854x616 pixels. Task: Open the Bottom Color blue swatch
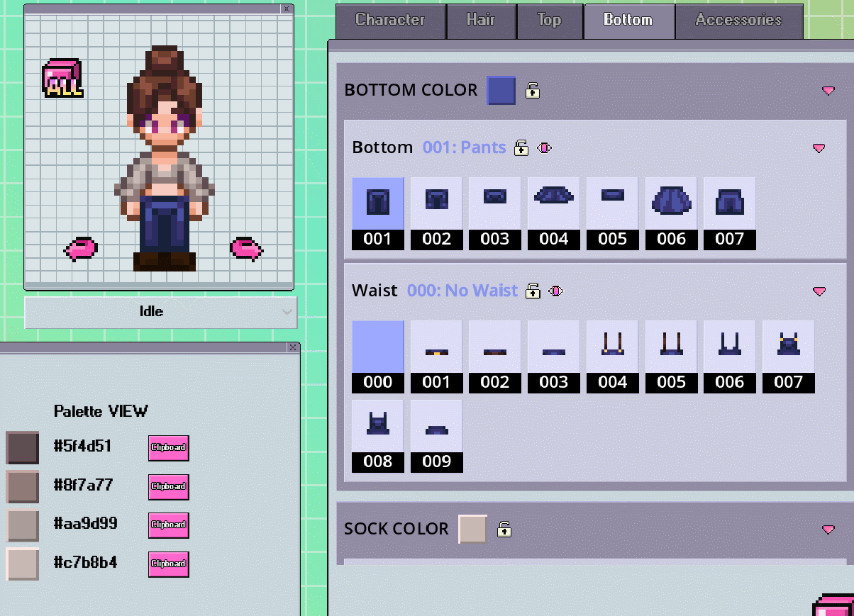[x=501, y=91]
